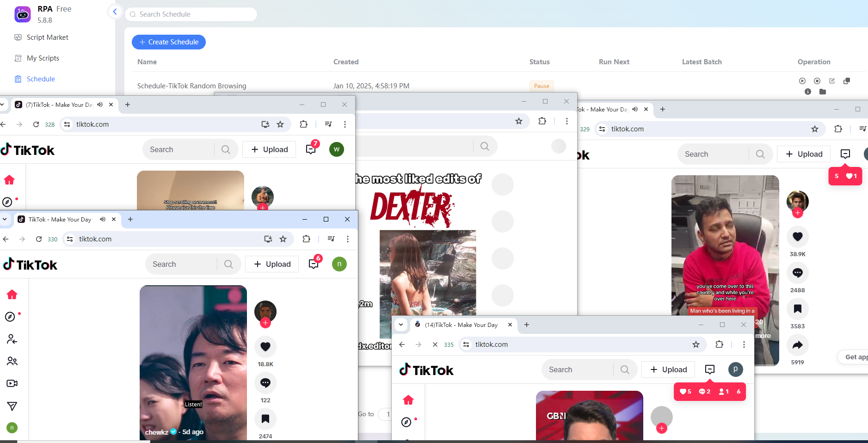Image resolution: width=868 pixels, height=443 pixels.
Task: Favorite the video with 3583 saves
Action: point(798,308)
